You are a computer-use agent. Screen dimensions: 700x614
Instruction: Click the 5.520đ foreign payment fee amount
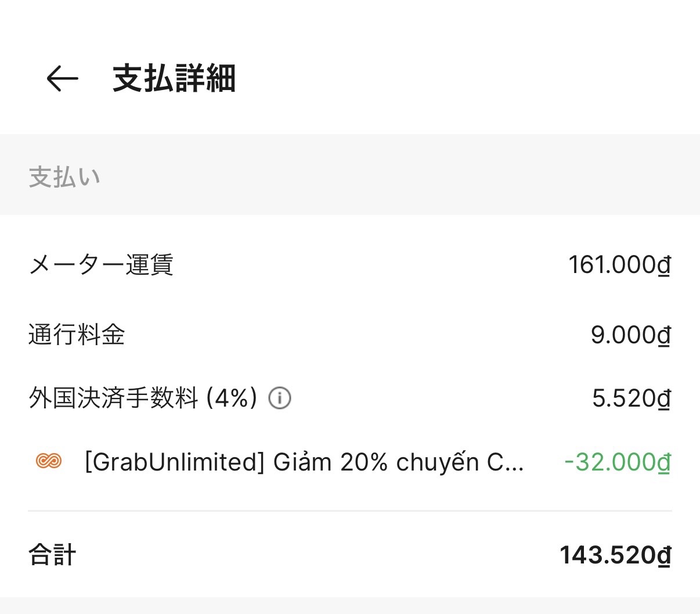(630, 398)
